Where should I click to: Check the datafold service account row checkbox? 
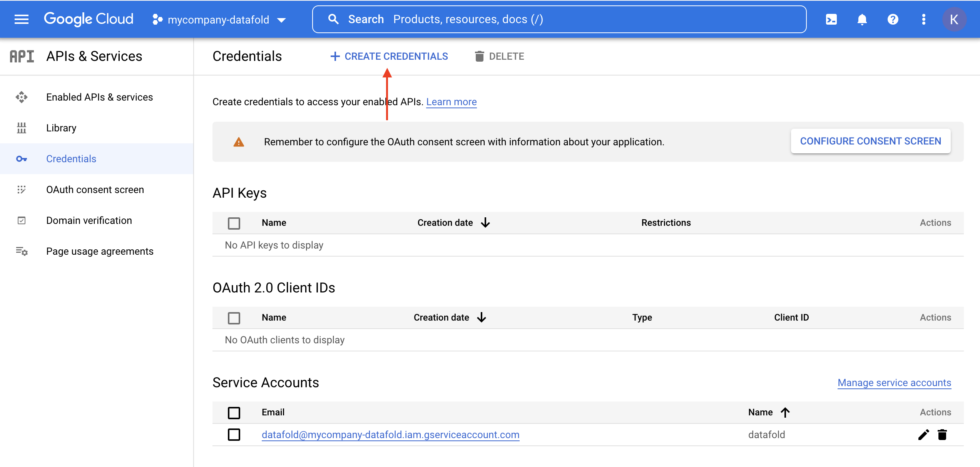click(234, 435)
